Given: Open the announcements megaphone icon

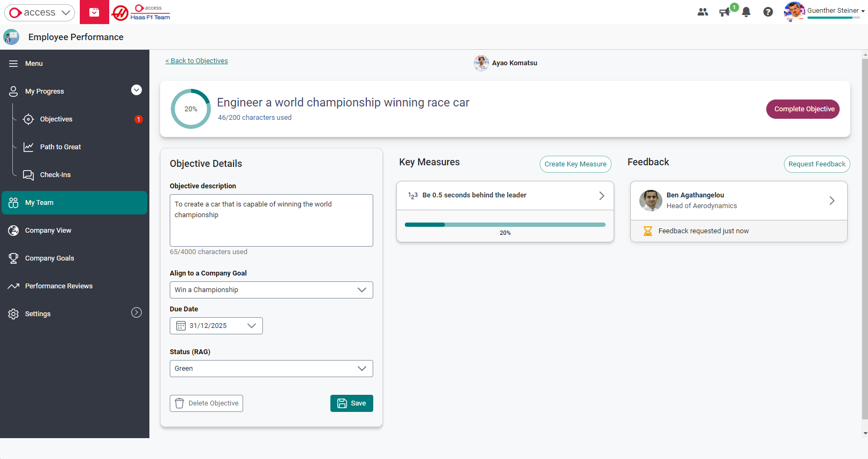Looking at the screenshot, I should point(724,12).
